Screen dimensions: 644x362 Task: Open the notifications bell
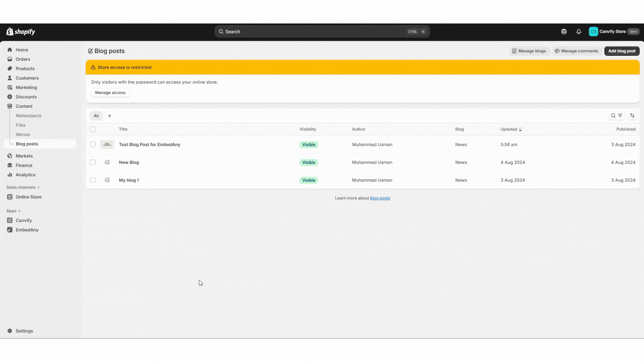coord(579,32)
